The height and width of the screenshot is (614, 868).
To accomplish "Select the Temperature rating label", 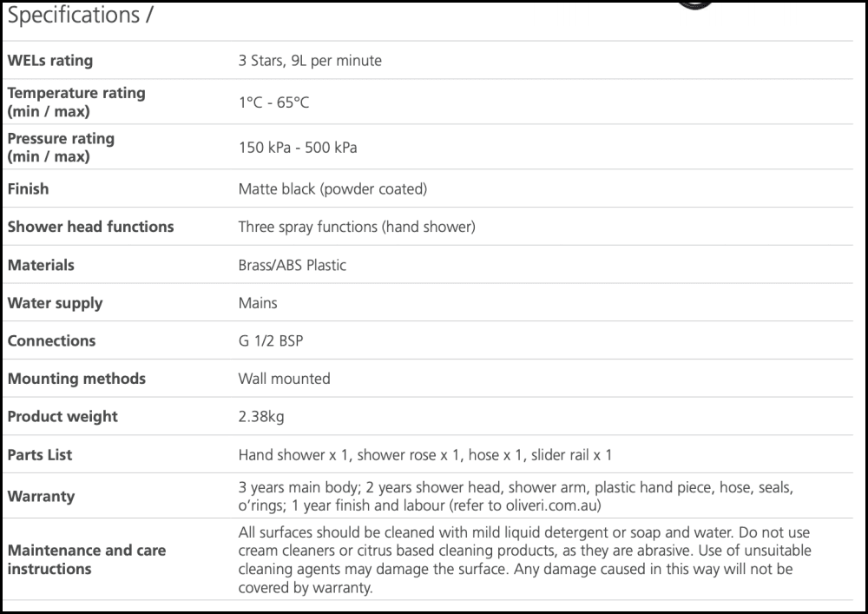I will (x=76, y=102).
